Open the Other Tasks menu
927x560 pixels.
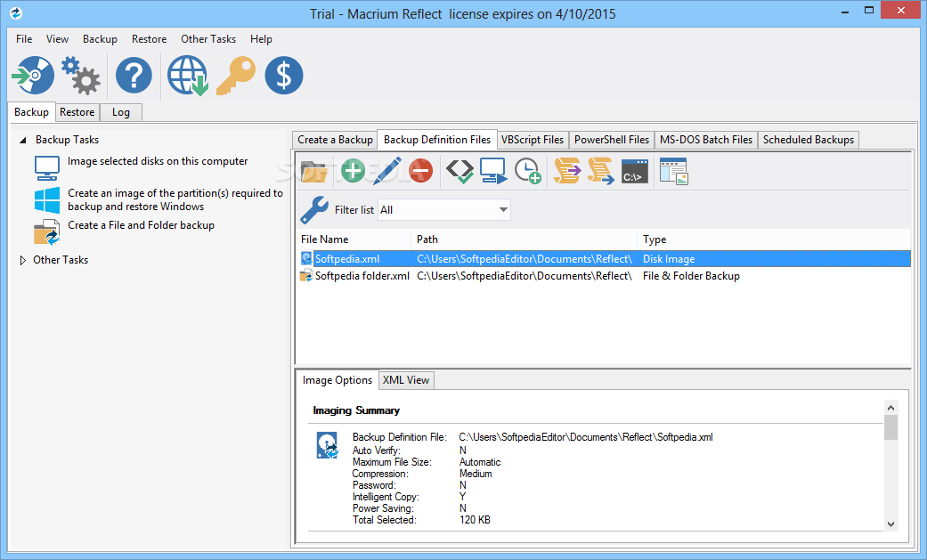[x=208, y=39]
